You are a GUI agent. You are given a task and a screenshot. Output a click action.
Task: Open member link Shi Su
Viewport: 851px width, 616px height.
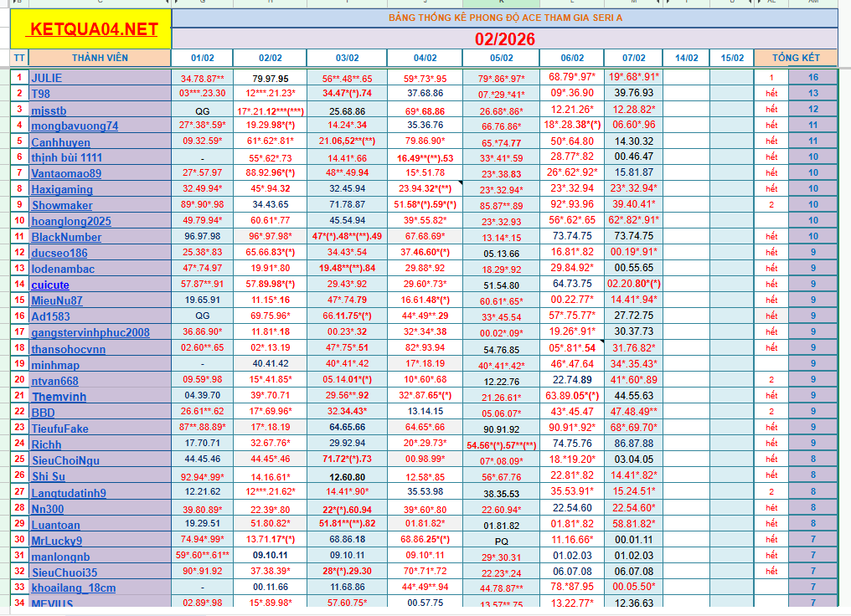tap(49, 476)
